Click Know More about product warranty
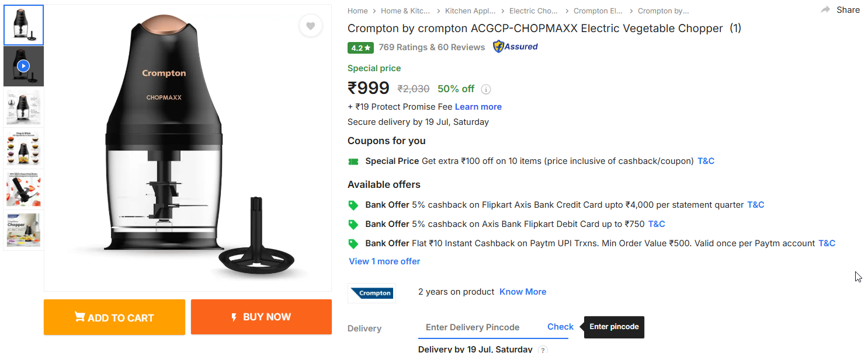The width and height of the screenshot is (868, 353). (x=523, y=292)
